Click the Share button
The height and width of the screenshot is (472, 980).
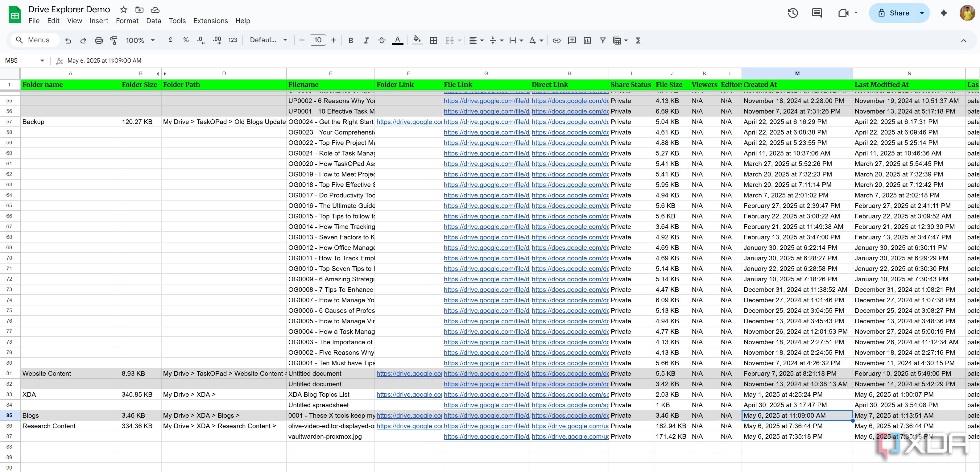(892, 13)
